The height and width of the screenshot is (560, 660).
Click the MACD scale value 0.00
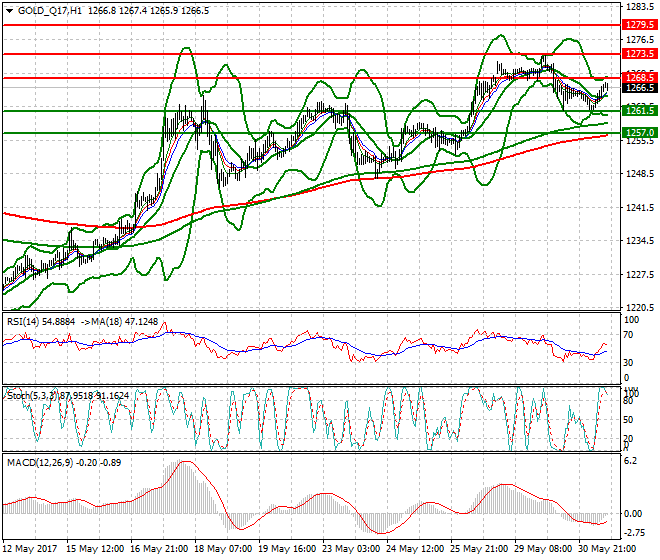pos(633,514)
